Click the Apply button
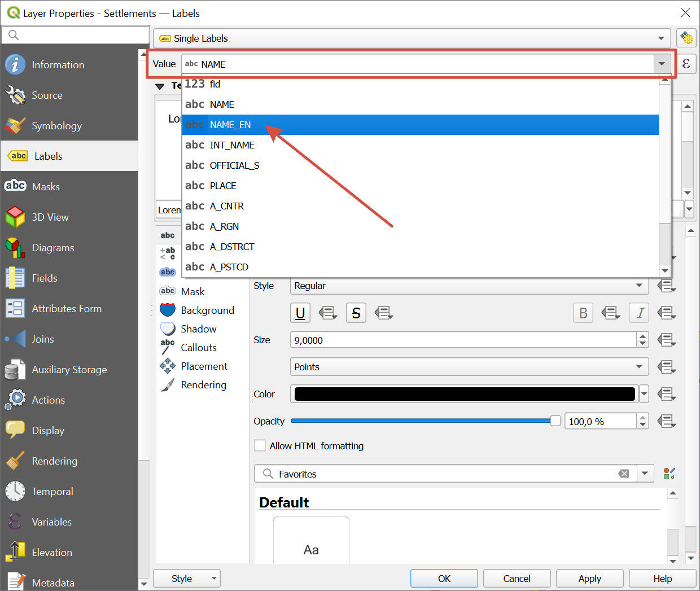The height and width of the screenshot is (591, 700). coord(589,578)
